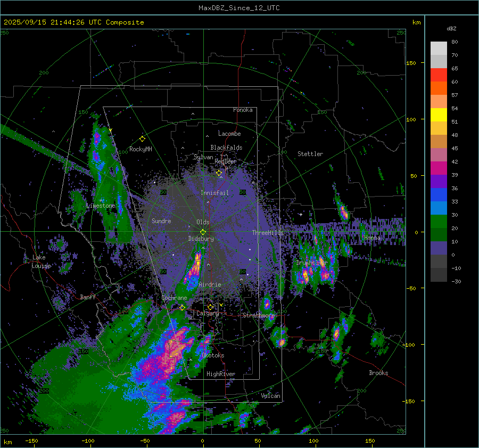This screenshot has height=448, width=479.
Task: Click the Strathmore city label
Action: [259, 315]
